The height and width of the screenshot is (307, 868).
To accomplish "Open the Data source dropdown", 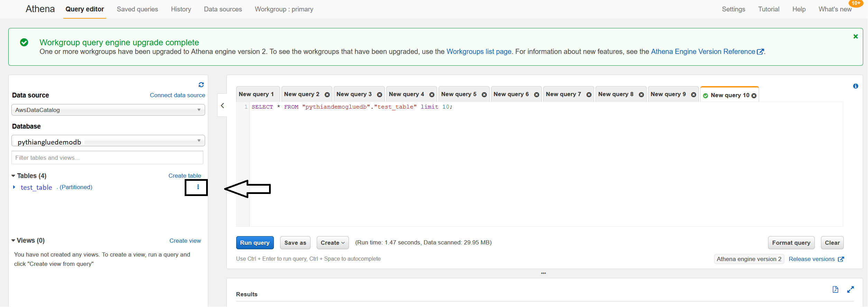I will click(108, 110).
